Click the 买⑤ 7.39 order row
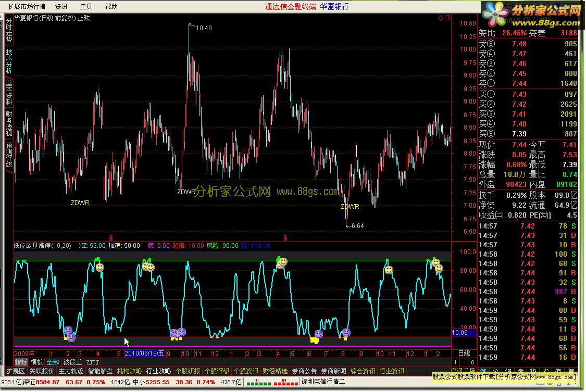Image resolution: width=586 pixels, height=392 pixels. 528,134
